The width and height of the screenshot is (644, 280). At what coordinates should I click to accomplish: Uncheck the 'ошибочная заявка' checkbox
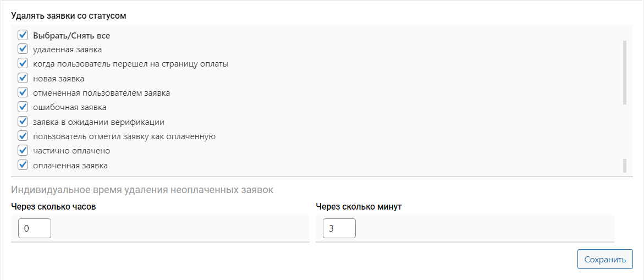pos(23,107)
